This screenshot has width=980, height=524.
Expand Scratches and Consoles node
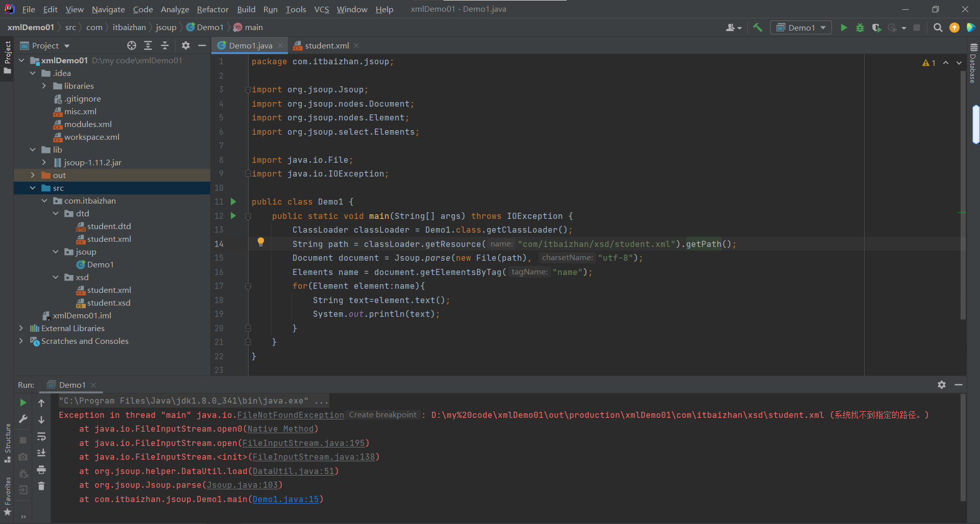coord(21,341)
